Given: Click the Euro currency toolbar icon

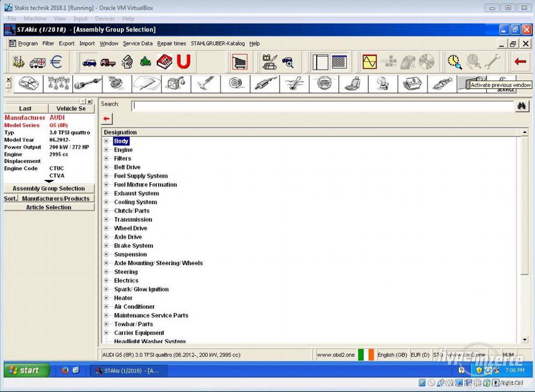Looking at the screenshot, I should click(x=56, y=62).
